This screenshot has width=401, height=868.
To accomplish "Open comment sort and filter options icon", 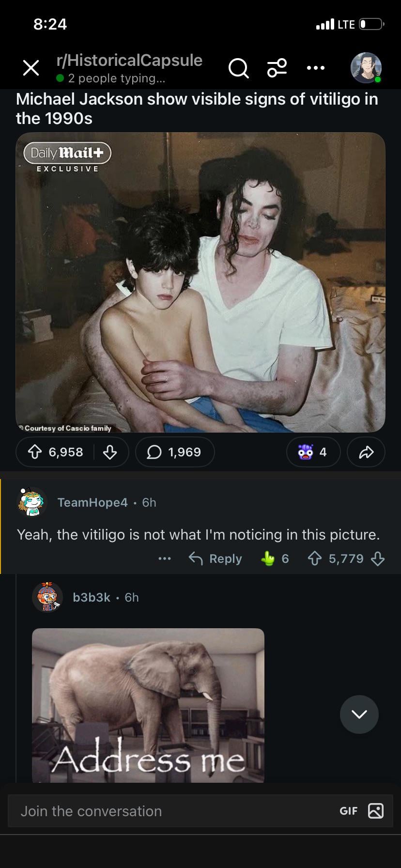I will tap(277, 68).
